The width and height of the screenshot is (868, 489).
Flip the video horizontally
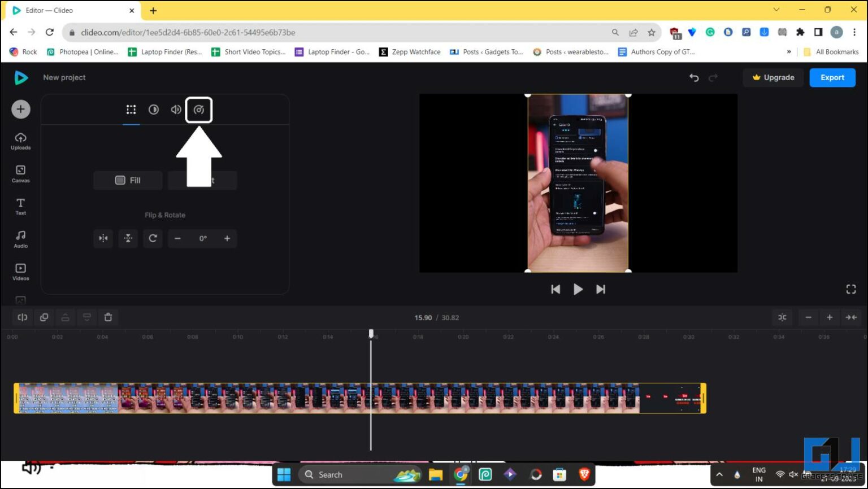point(103,238)
